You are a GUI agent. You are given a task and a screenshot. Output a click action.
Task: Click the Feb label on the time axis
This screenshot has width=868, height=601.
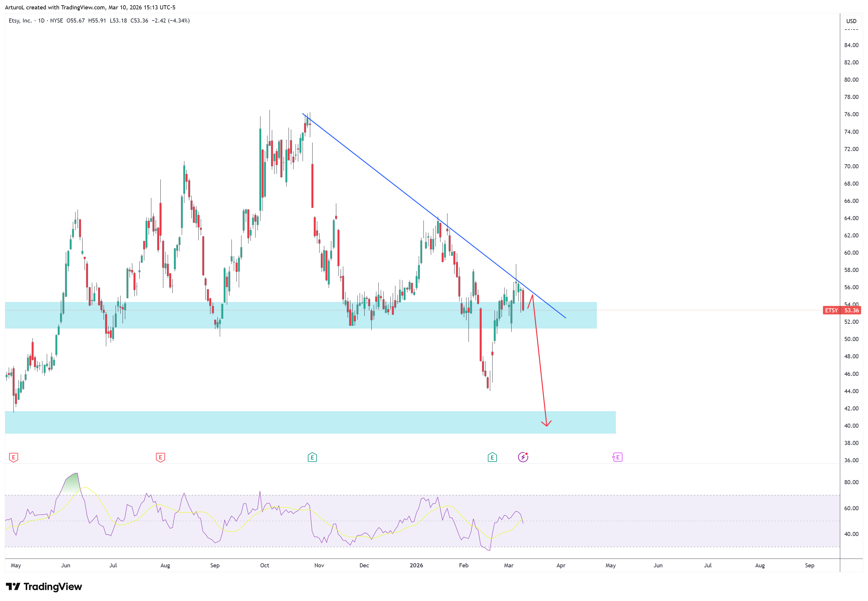(464, 566)
